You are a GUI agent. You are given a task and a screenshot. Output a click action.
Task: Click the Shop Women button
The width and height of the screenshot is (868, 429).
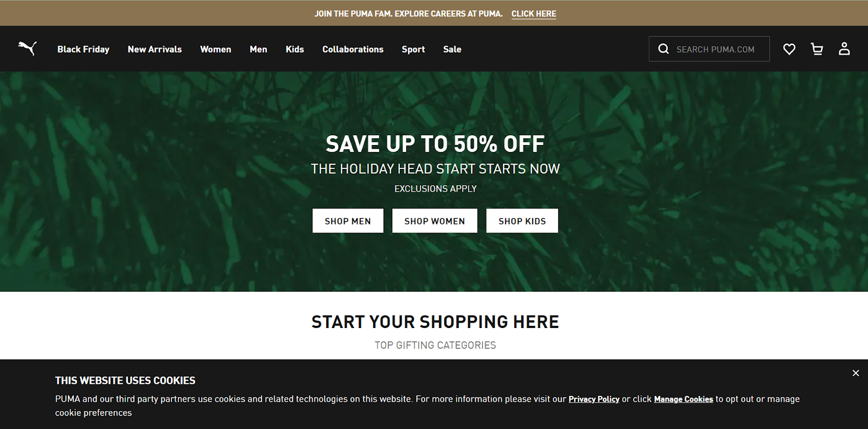(435, 221)
